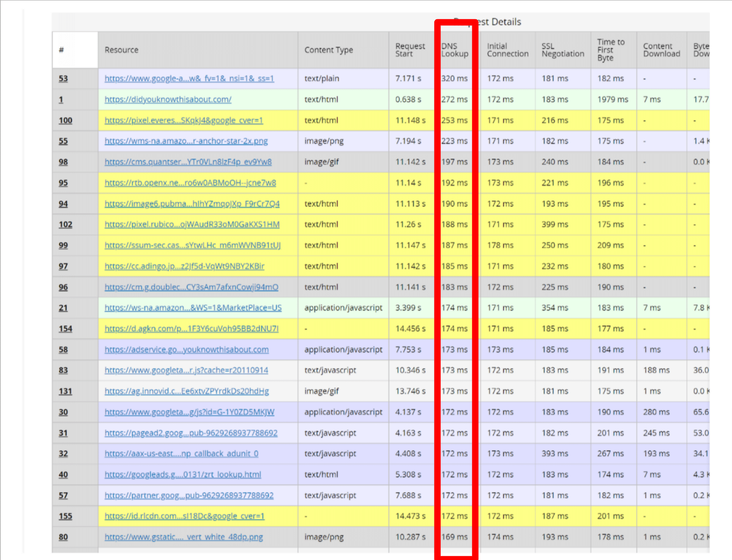
Task: Open the googleads.g....0131/zrt_lookup.html resource
Action: [x=183, y=474]
